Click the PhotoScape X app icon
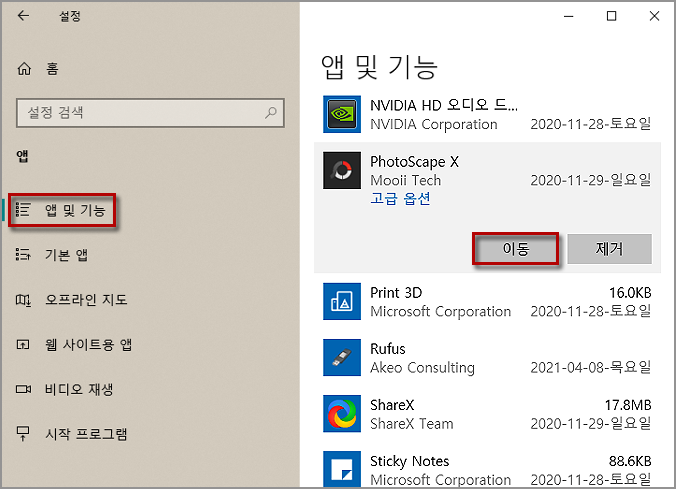The height and width of the screenshot is (489, 676). (x=342, y=170)
